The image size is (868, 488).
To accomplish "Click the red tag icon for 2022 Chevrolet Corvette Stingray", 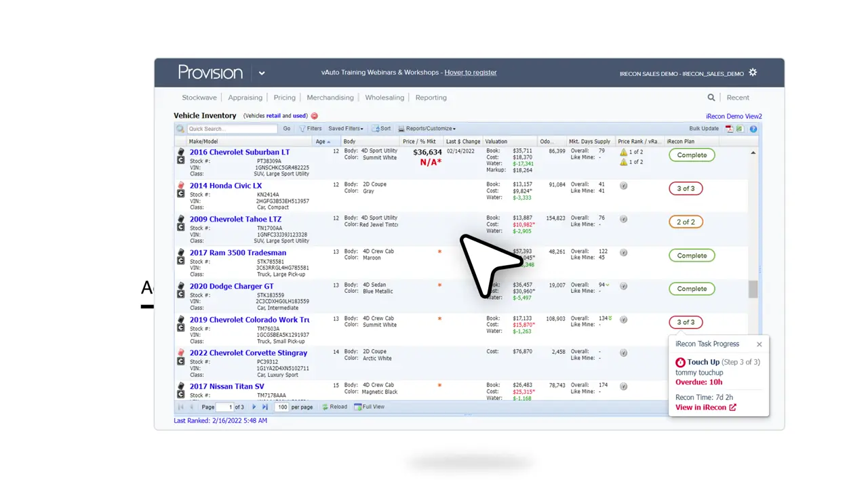I will pos(180,352).
